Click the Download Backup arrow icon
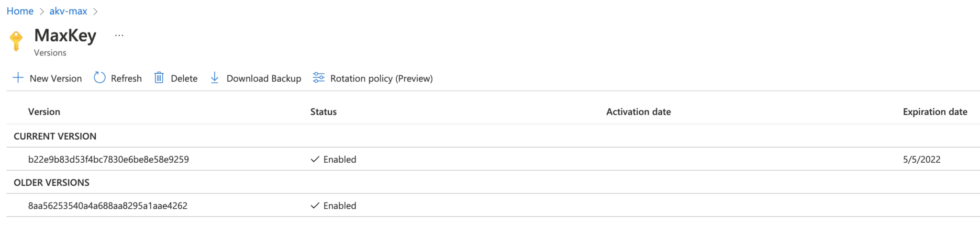 coord(215,78)
